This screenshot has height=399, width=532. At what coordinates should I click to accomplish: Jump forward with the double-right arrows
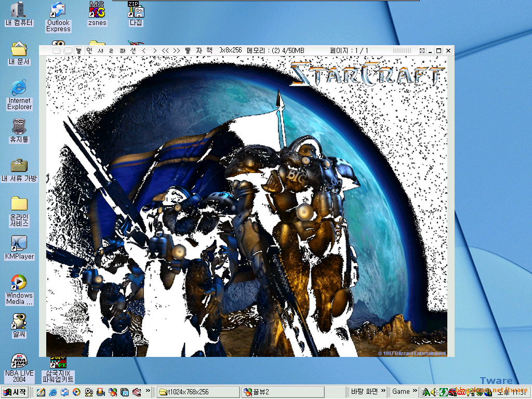click(x=177, y=50)
